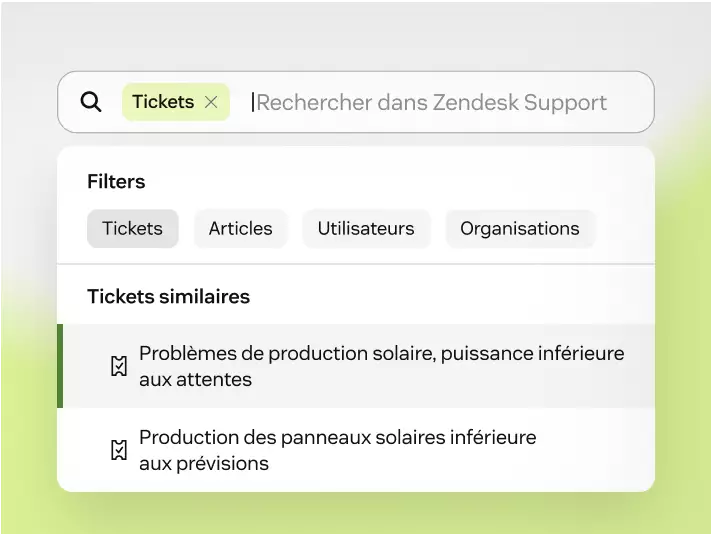Click the Tickets similaires section heading

click(x=168, y=296)
